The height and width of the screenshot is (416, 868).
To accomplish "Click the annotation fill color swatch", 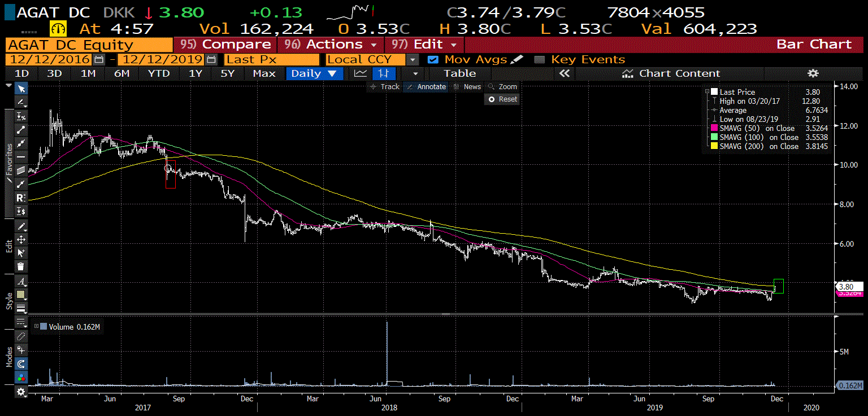I will pos(21,295).
